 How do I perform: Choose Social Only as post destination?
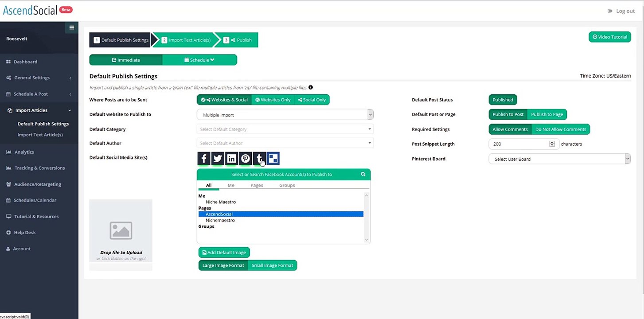tap(312, 100)
